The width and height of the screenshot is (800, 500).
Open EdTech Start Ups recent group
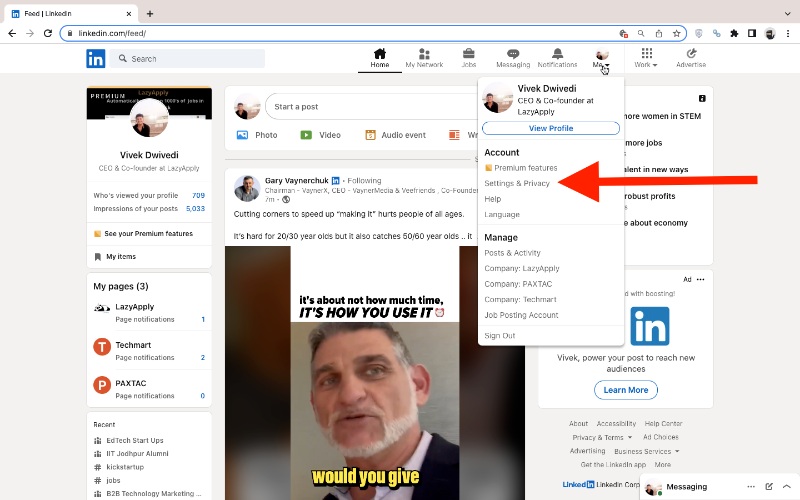pos(135,440)
